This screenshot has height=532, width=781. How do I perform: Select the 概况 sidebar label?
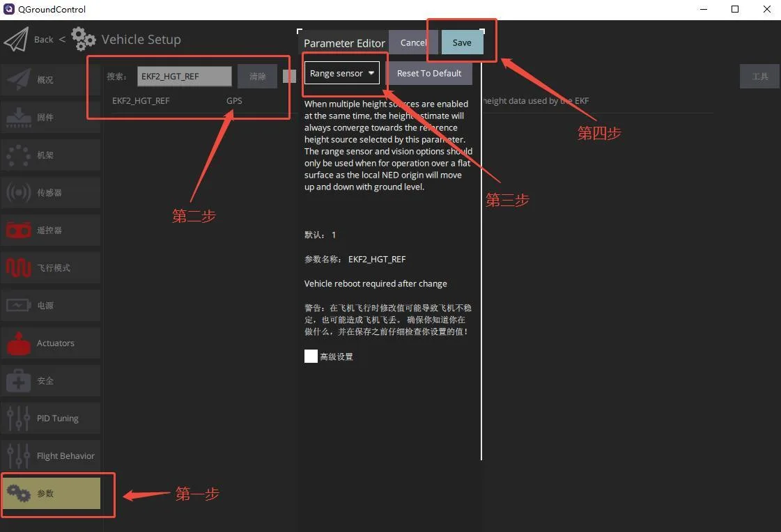(x=45, y=79)
